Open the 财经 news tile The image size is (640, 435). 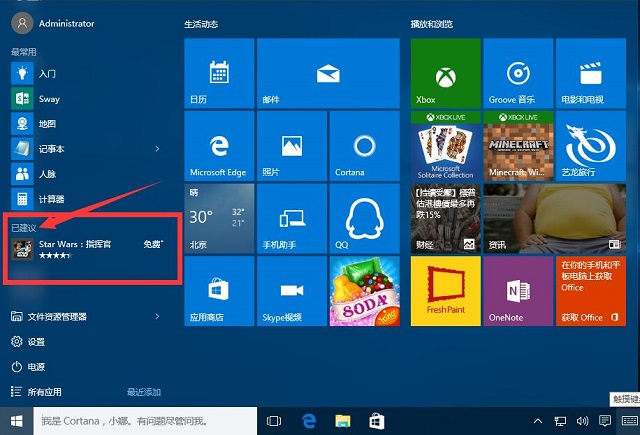coord(446,219)
